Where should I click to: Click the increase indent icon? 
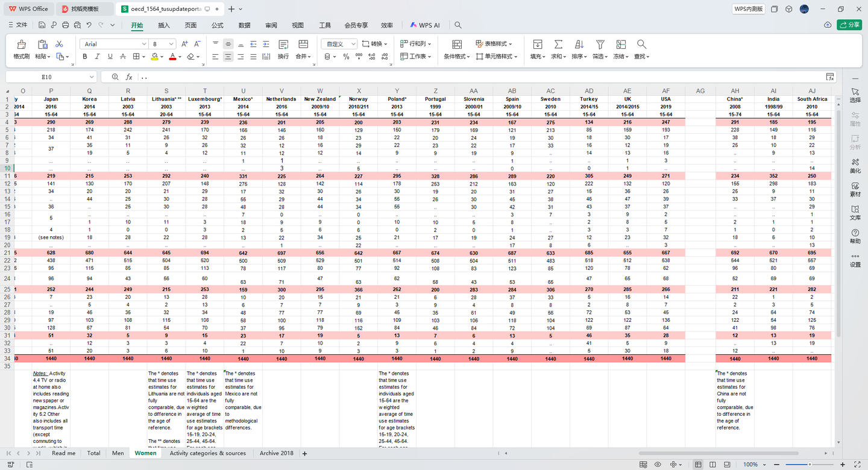pyautogui.click(x=266, y=44)
